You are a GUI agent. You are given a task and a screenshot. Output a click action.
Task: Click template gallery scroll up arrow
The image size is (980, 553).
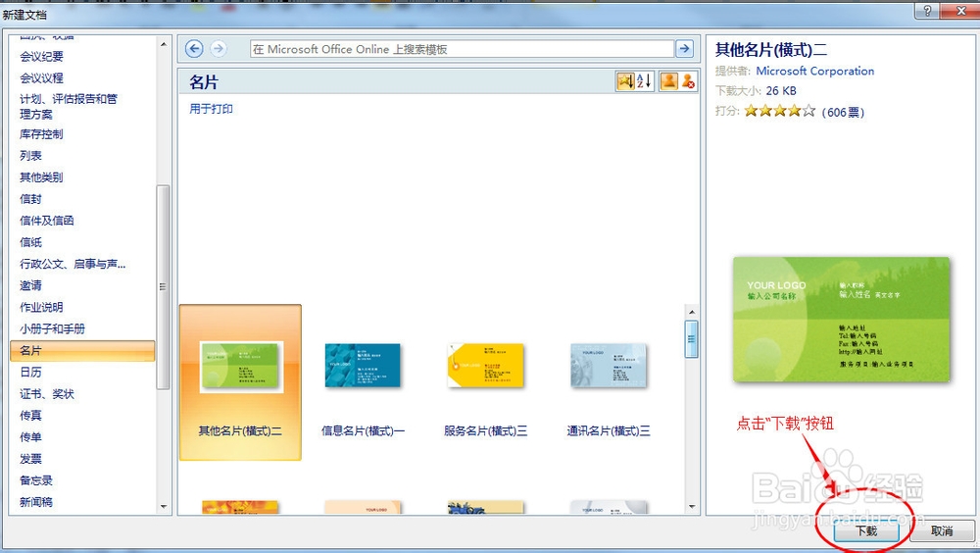[692, 312]
